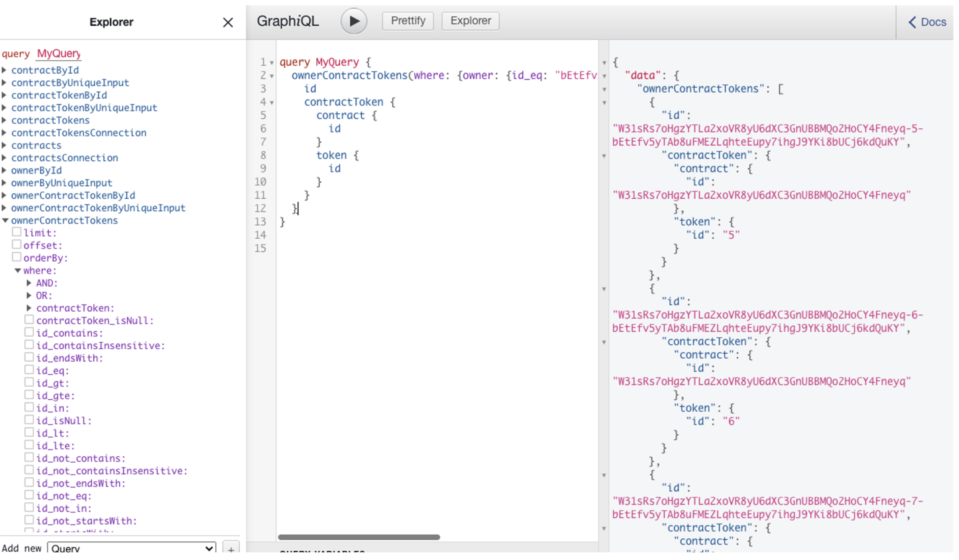Fold line 4 contractToken block arrow
959x560 pixels.
click(272, 103)
